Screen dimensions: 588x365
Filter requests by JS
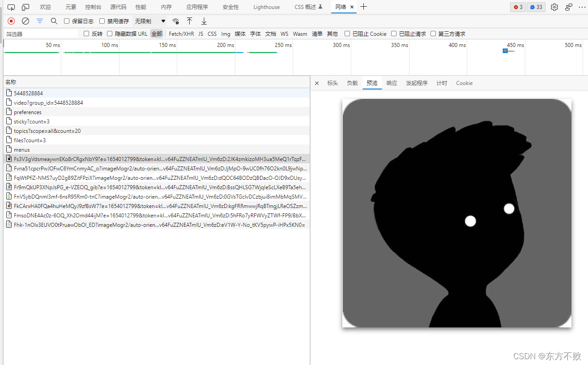pyautogui.click(x=201, y=34)
